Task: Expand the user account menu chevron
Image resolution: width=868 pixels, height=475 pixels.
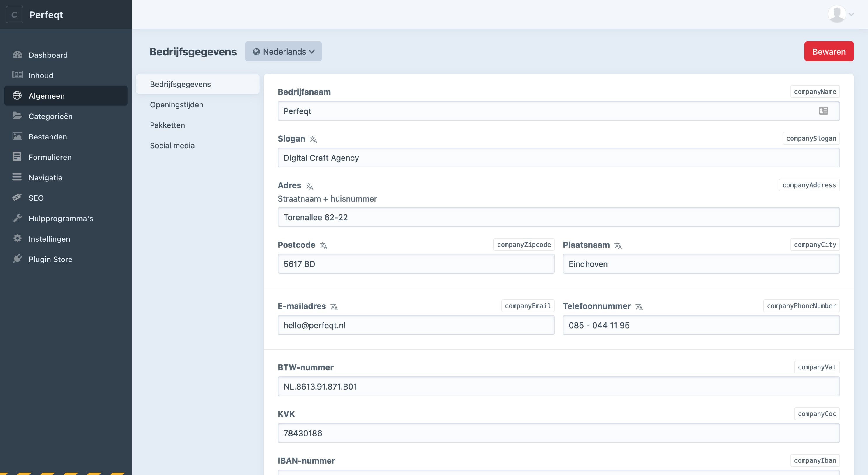Action: tap(851, 15)
